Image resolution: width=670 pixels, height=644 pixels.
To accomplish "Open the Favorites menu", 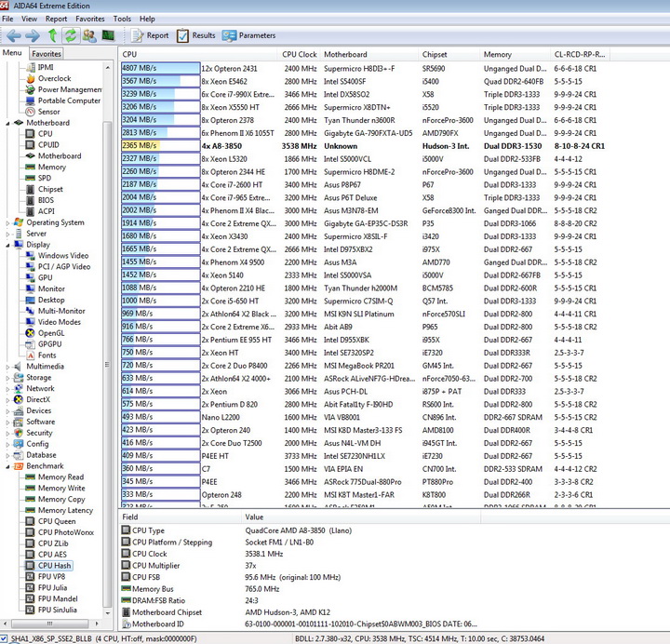I will [89, 19].
